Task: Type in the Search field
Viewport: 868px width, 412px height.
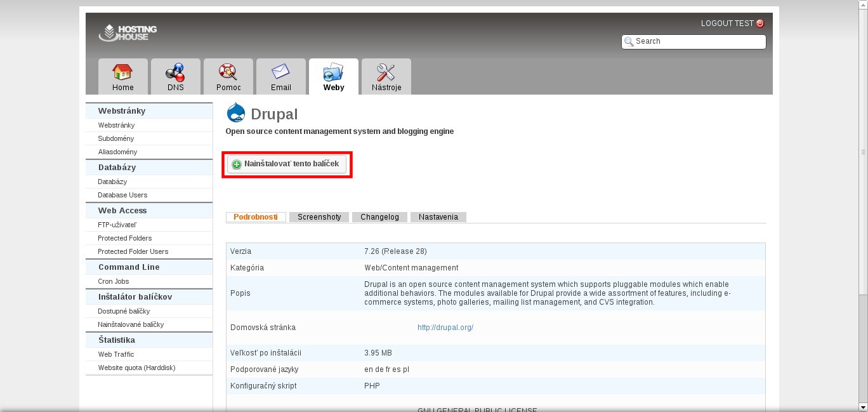Action: pos(698,41)
